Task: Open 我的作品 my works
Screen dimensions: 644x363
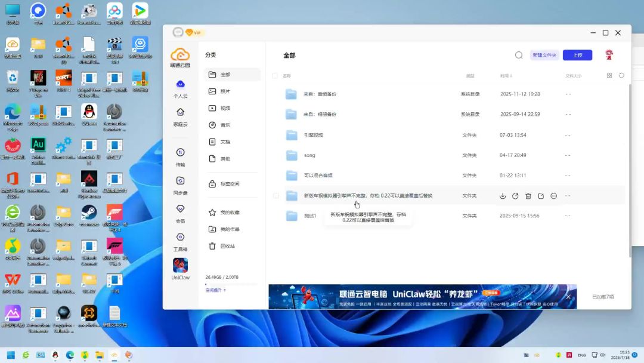Action: [233, 229]
